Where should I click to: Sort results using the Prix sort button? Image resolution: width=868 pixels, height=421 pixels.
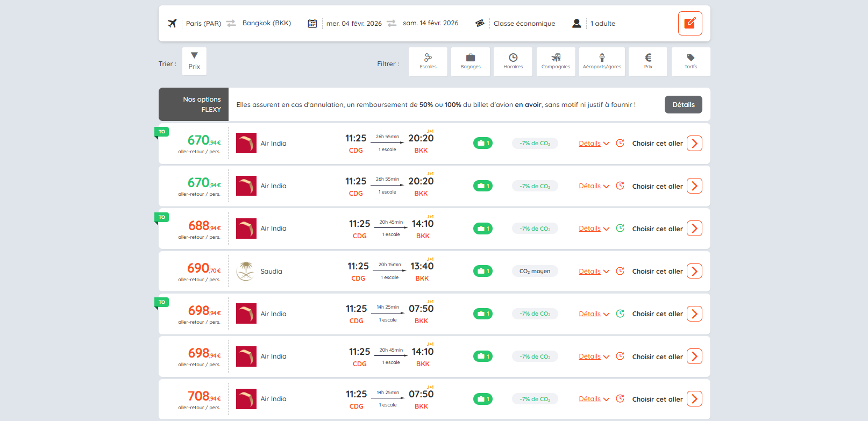point(194,61)
